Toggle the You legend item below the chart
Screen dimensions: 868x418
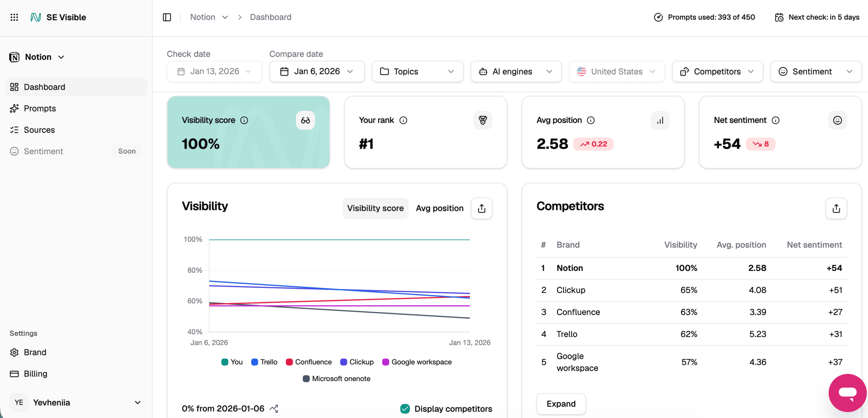pyautogui.click(x=232, y=362)
